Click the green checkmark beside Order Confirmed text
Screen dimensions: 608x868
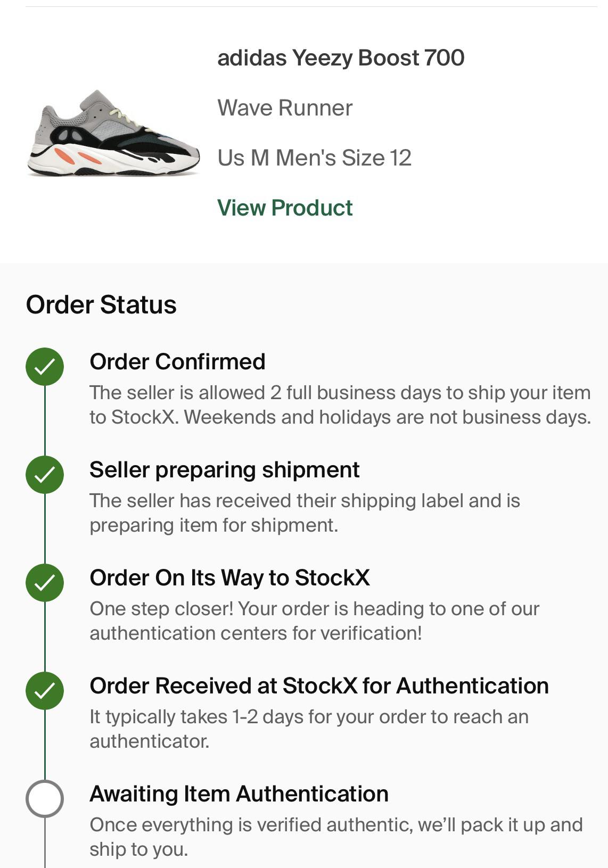(45, 365)
